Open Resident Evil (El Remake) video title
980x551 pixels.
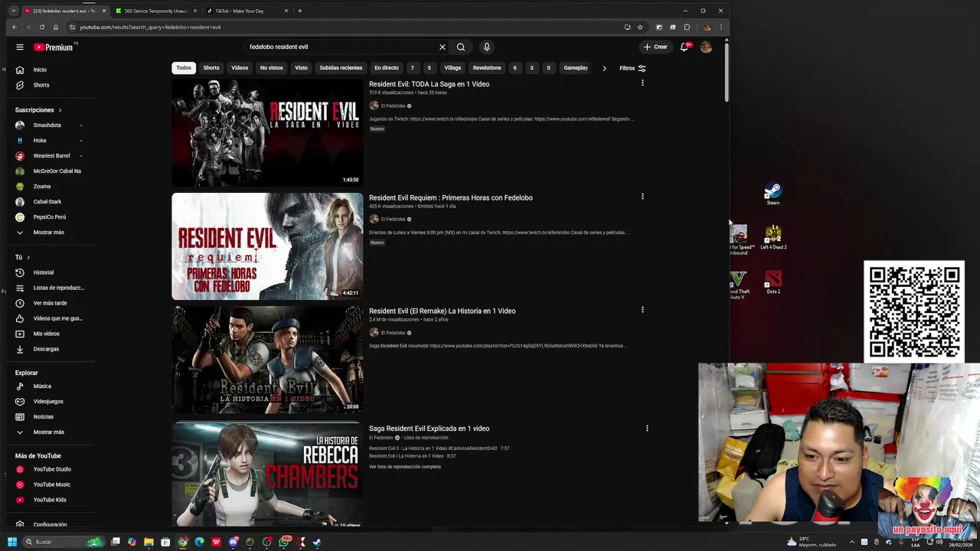(442, 311)
